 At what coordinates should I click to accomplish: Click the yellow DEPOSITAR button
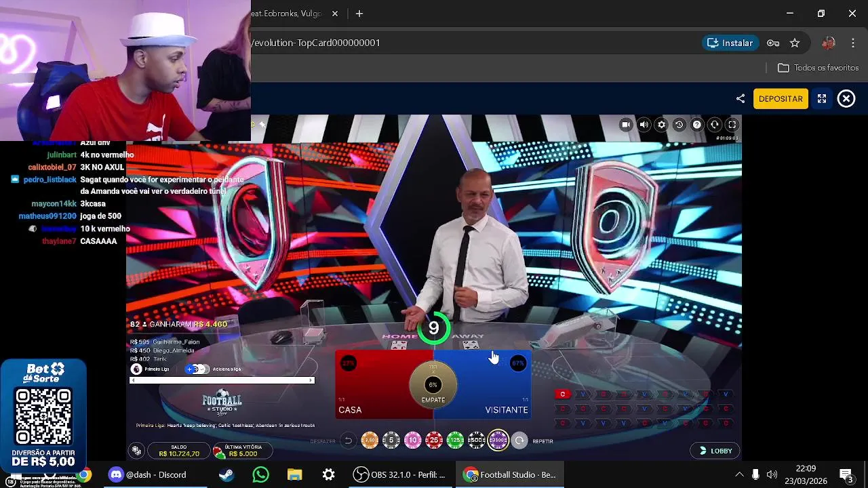[781, 99]
